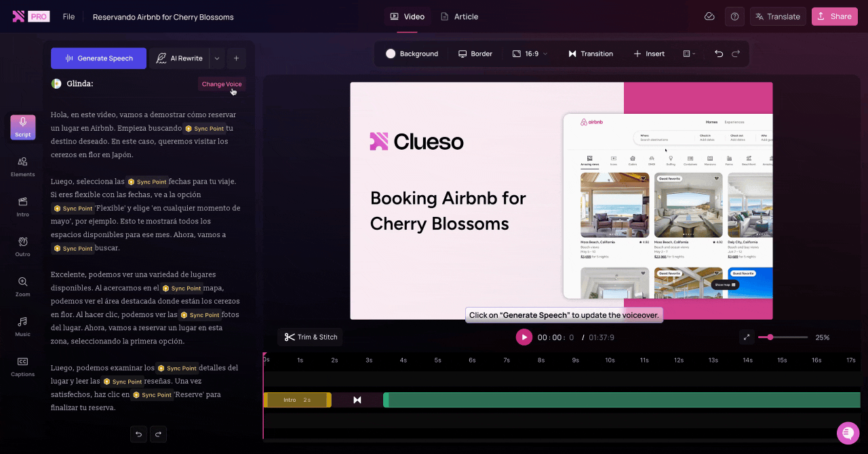
Task: Click the script panel undo button
Action: point(139,434)
